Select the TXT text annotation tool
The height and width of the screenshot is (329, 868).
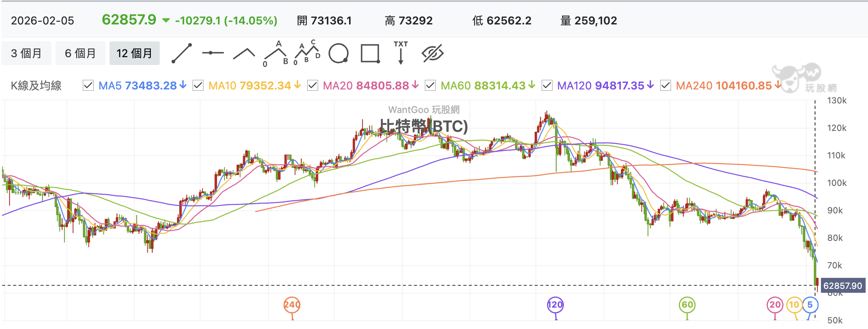(x=401, y=53)
